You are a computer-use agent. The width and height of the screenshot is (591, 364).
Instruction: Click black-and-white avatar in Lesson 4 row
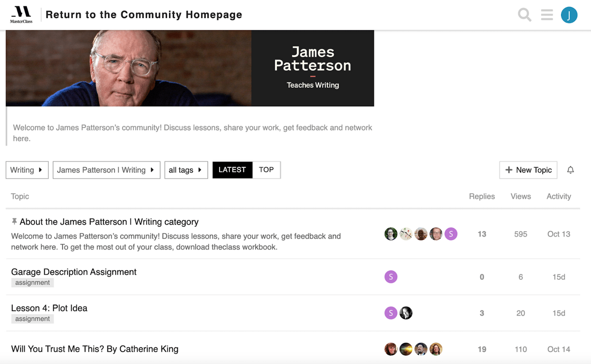406,313
